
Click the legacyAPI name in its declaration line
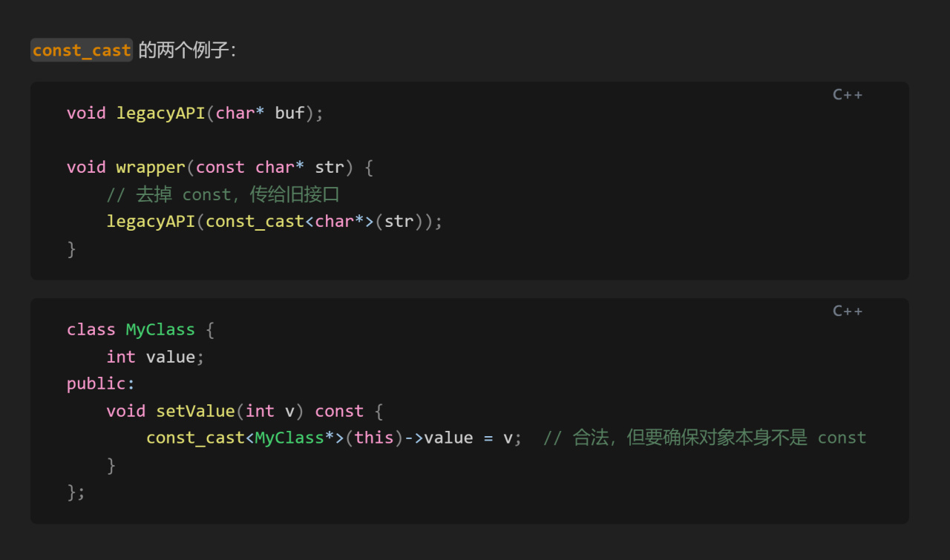[160, 113]
